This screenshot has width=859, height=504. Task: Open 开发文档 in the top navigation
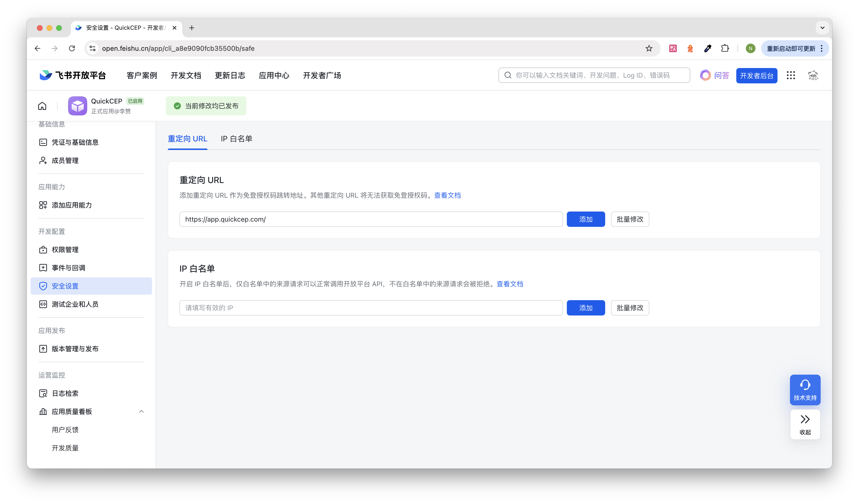(186, 75)
